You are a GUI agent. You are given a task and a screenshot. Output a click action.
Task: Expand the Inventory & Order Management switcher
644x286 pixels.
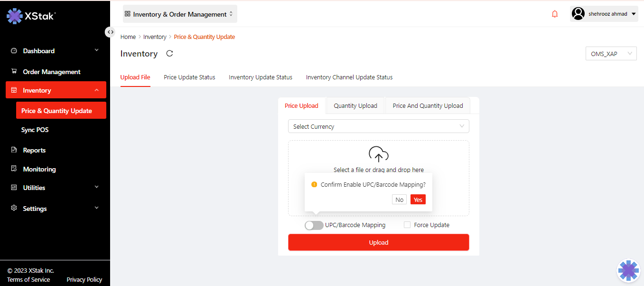(179, 14)
